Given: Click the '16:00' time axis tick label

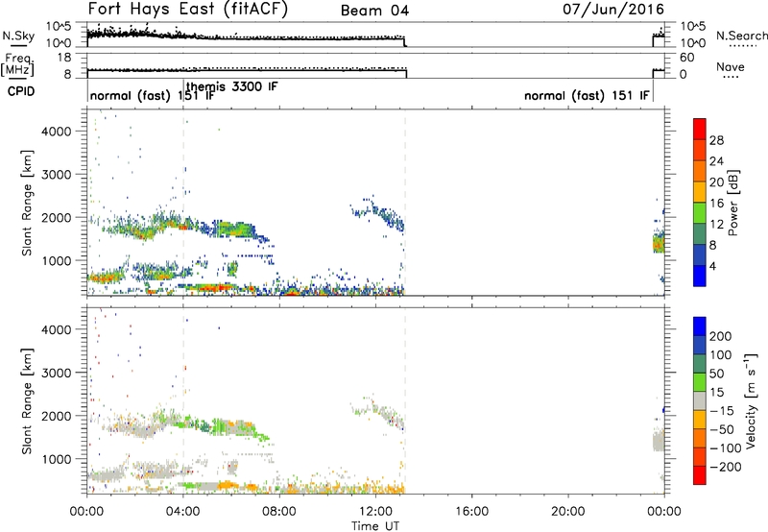Looking at the screenshot, I should pyautogui.click(x=471, y=512).
